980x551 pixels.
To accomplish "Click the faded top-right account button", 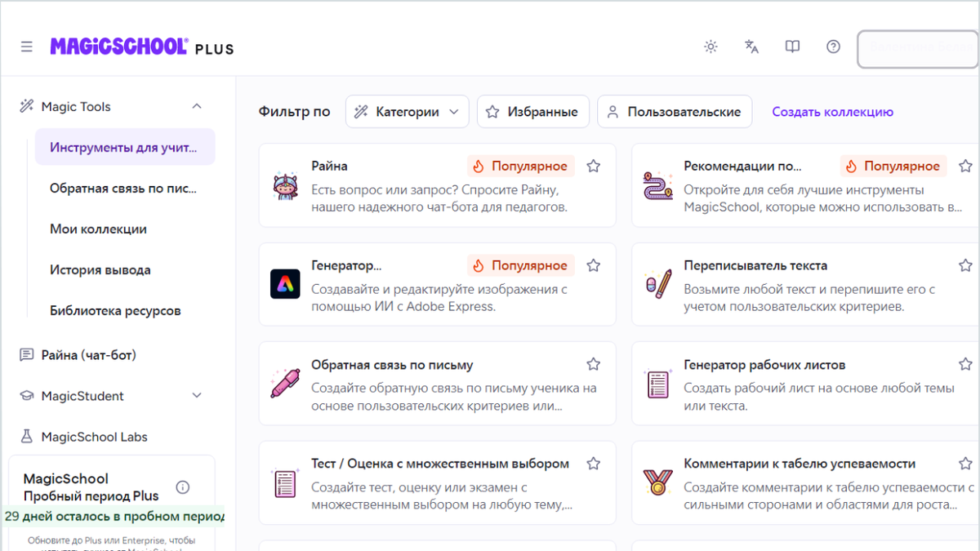I will tap(918, 49).
